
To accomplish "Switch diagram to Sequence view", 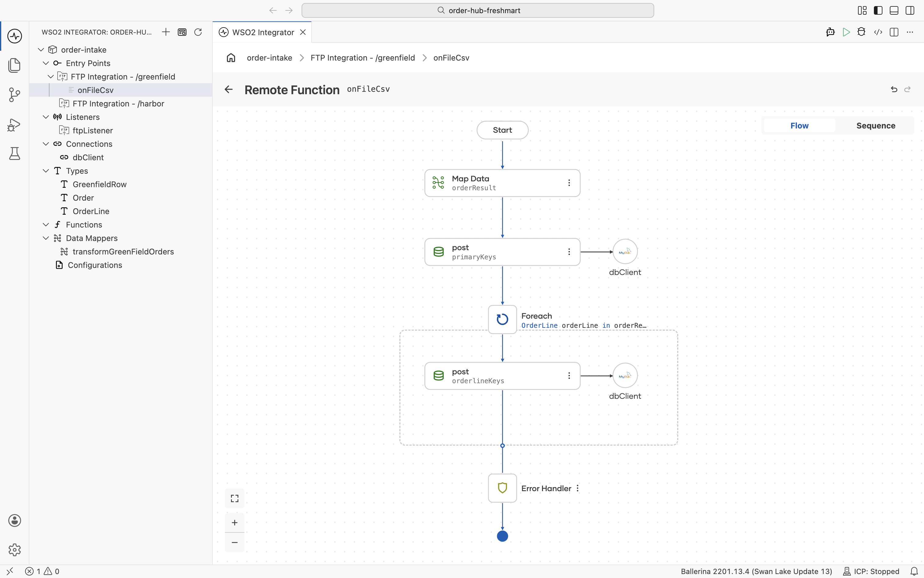I will pyautogui.click(x=875, y=126).
